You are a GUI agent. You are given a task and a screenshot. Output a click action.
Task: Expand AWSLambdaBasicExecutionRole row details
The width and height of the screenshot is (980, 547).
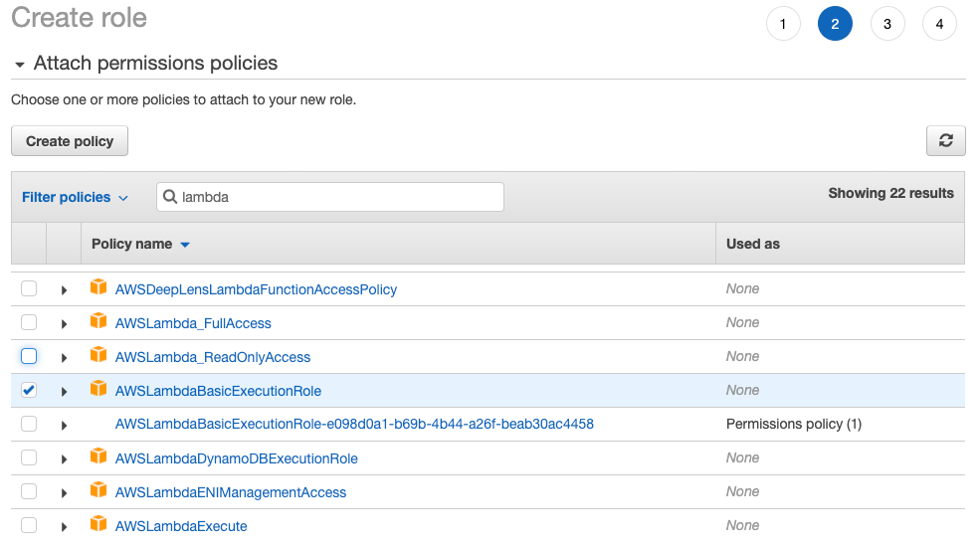click(64, 392)
